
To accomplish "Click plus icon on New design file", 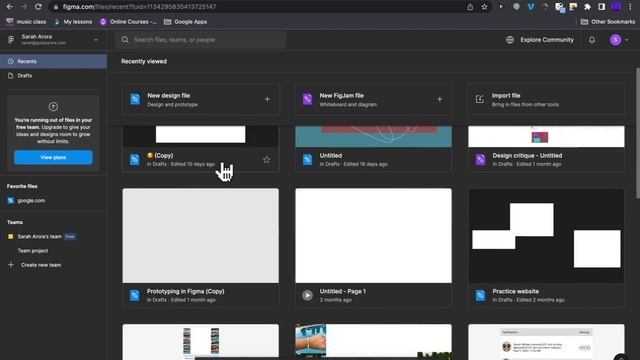I will pyautogui.click(x=267, y=99).
